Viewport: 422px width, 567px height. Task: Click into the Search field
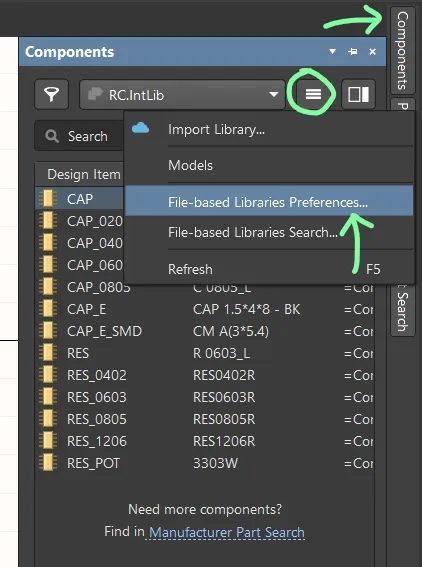(79, 136)
